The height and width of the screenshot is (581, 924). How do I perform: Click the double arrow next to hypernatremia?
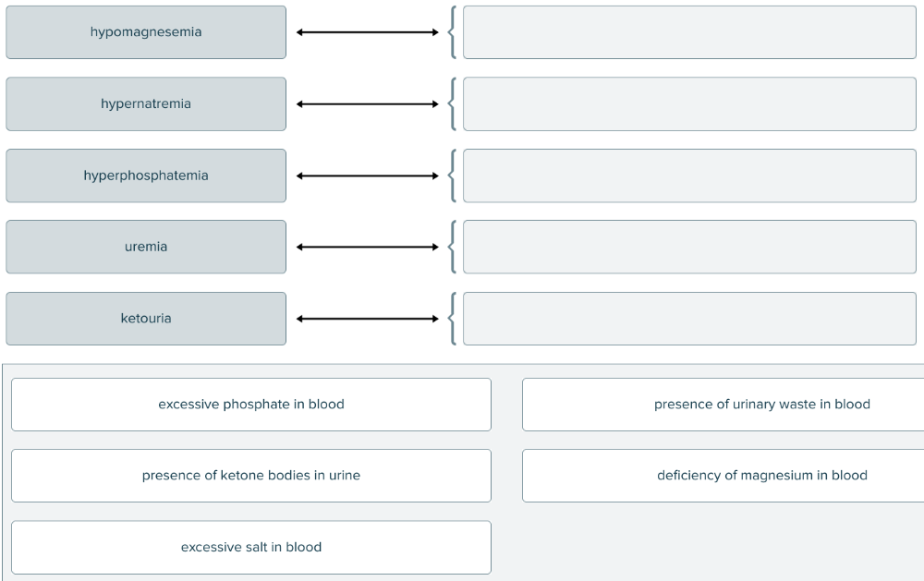pos(368,104)
